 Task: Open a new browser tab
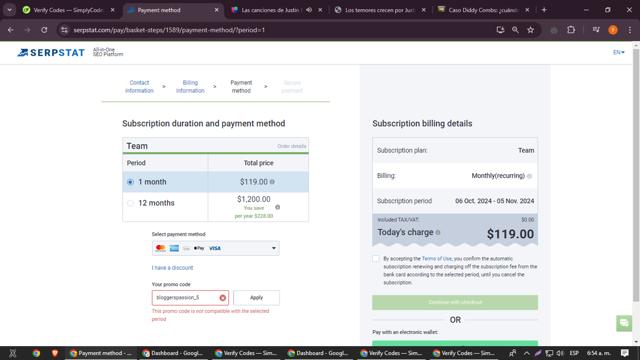point(544,10)
